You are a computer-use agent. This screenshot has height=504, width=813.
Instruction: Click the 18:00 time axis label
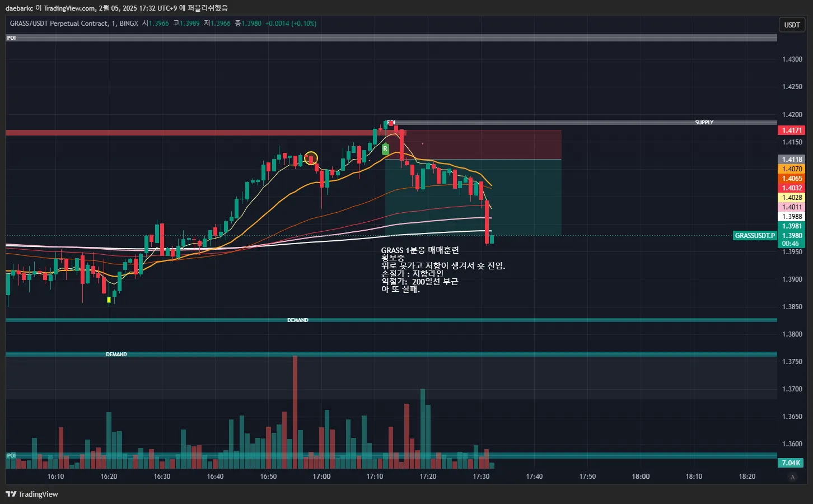(x=641, y=477)
